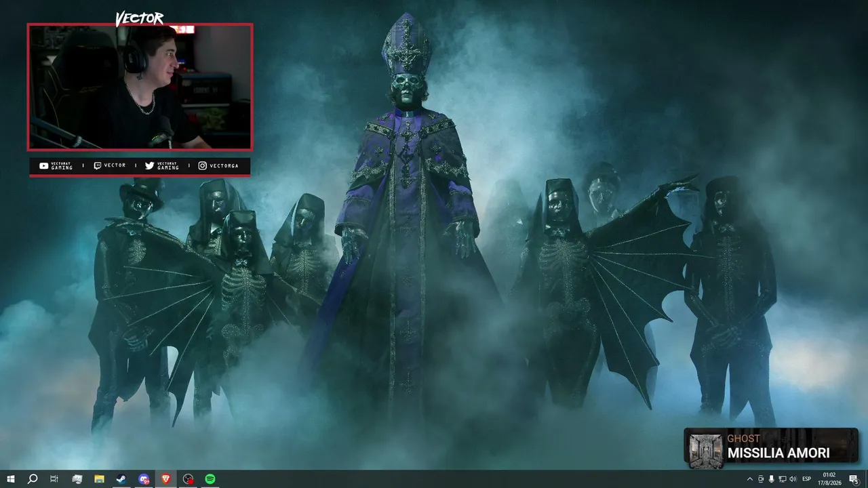Image resolution: width=868 pixels, height=488 pixels.
Task: Click the Meet Now camera tray icon
Action: point(760,479)
